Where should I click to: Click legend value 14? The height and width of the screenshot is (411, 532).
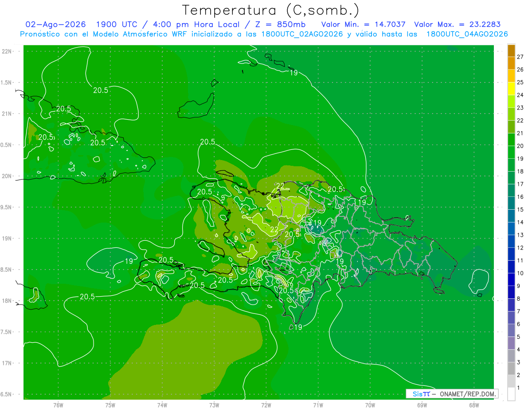click(520, 222)
